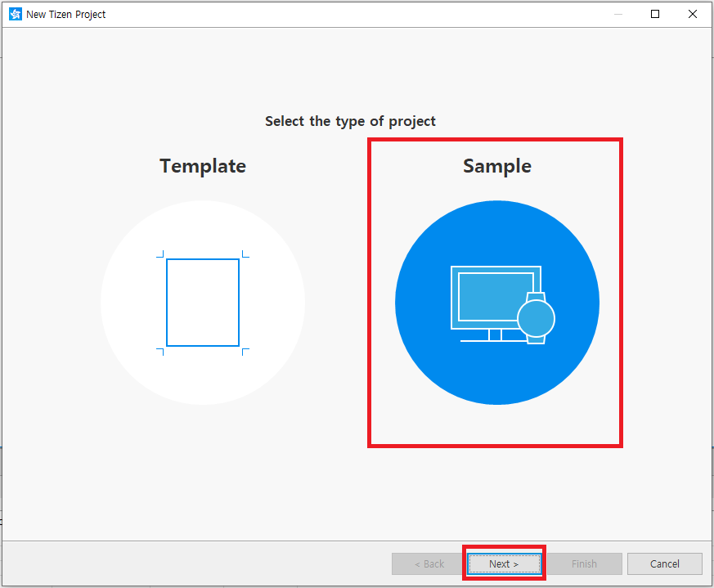Image resolution: width=714 pixels, height=588 pixels.
Task: Select the Template project type icon
Action: (203, 303)
